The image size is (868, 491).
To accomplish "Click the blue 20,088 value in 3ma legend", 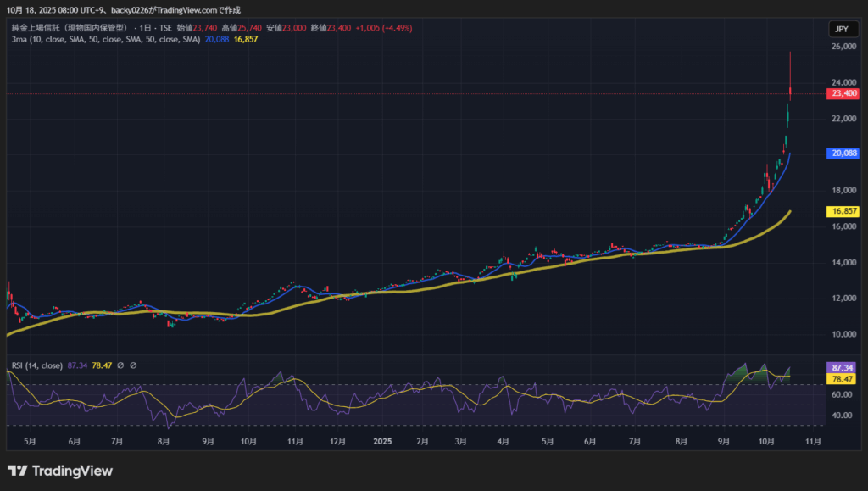I will point(217,39).
